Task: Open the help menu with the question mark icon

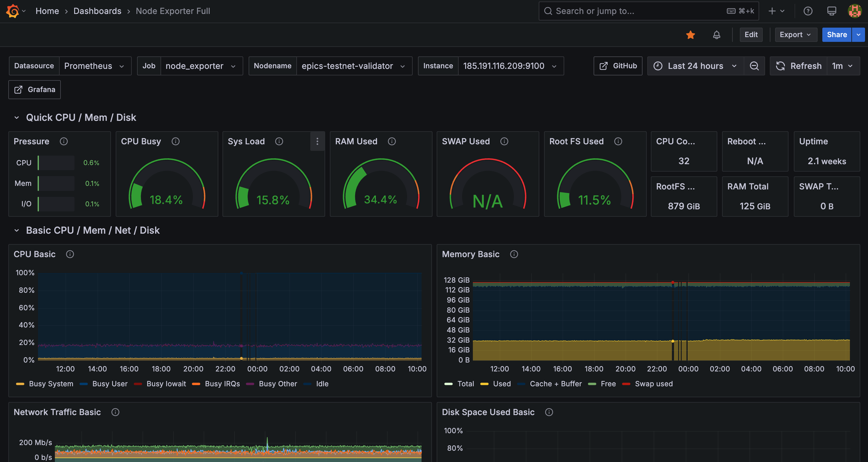Action: tap(808, 10)
